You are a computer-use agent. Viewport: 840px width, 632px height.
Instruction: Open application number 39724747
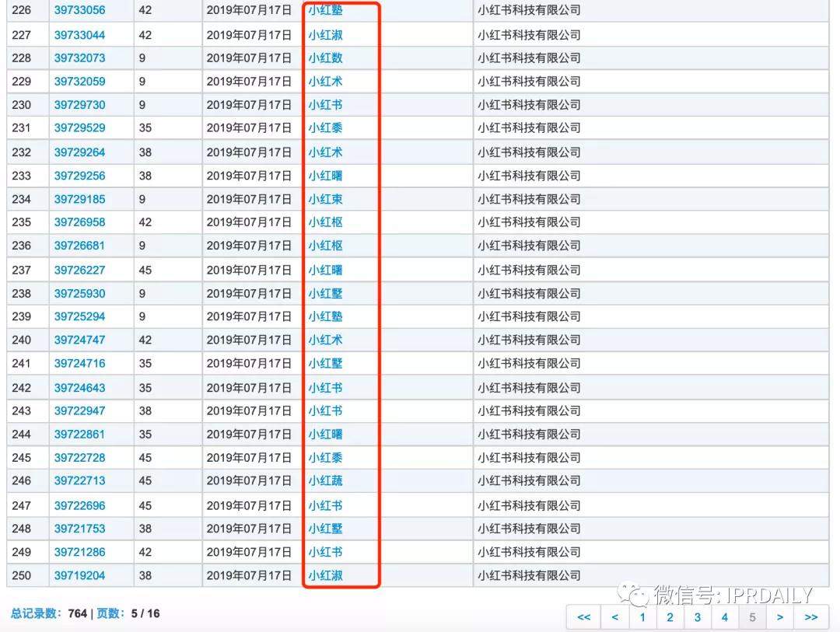[x=79, y=340]
